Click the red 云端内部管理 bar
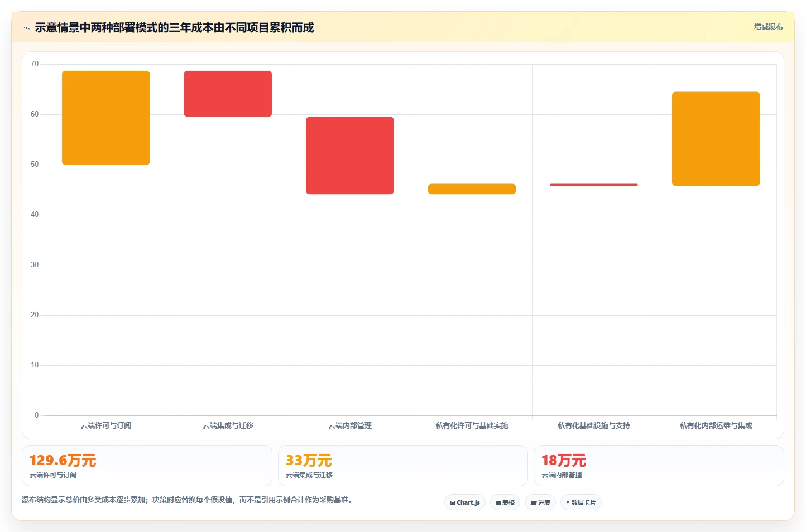 (x=350, y=156)
